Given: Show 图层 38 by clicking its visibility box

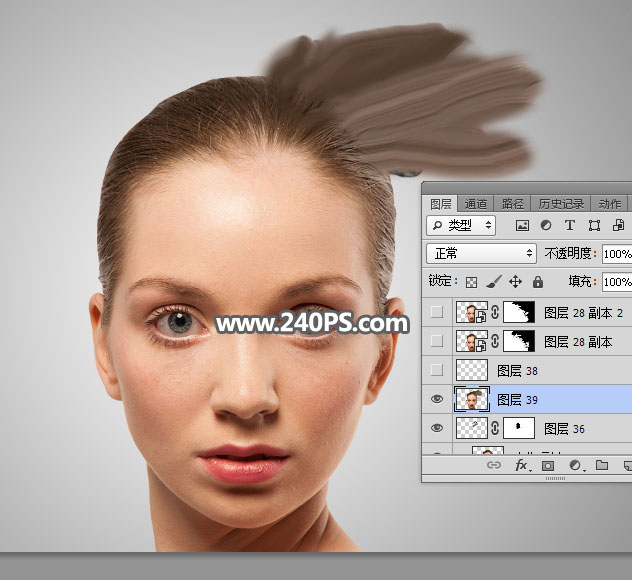Looking at the screenshot, I should click(437, 370).
